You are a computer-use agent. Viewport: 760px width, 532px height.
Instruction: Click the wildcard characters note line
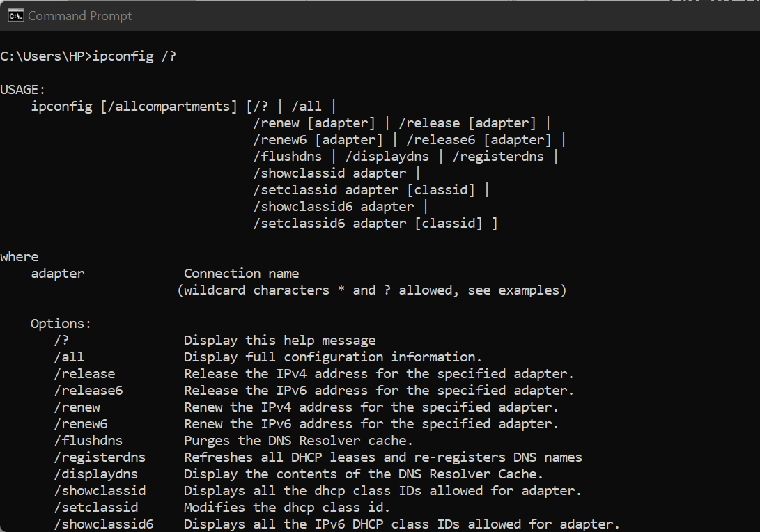pyautogui.click(x=371, y=290)
